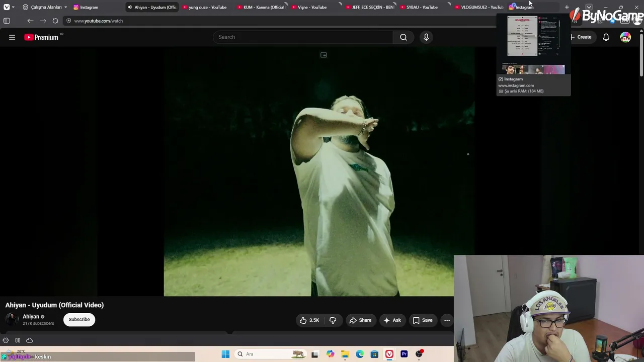Switch to the first Instagram tab
This screenshot has height=362, width=644.
pos(97,7)
